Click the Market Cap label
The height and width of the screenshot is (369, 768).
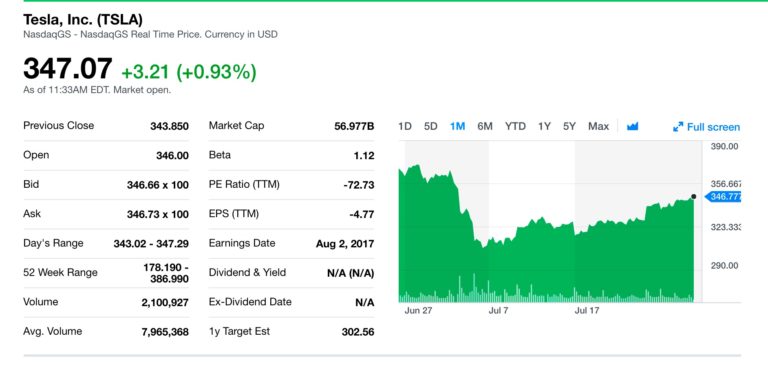(x=237, y=125)
